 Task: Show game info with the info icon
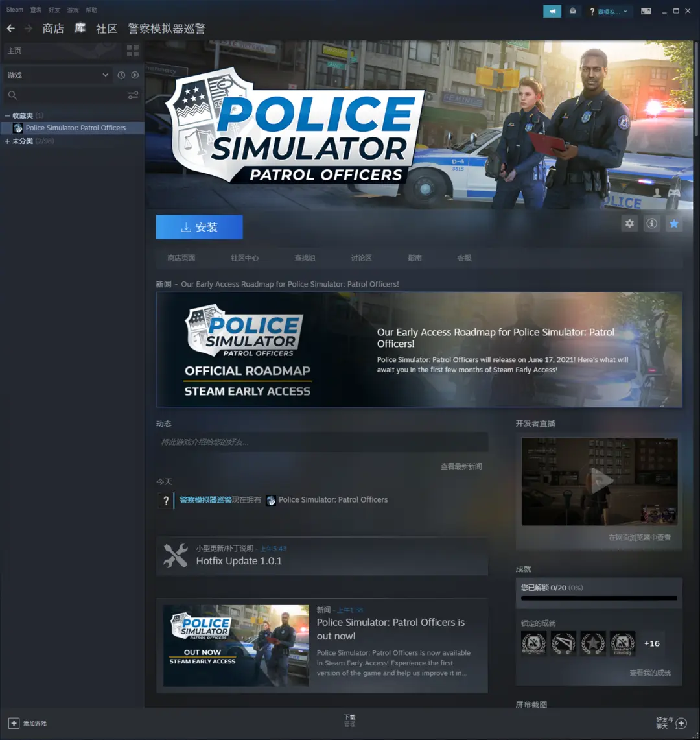[x=651, y=224]
